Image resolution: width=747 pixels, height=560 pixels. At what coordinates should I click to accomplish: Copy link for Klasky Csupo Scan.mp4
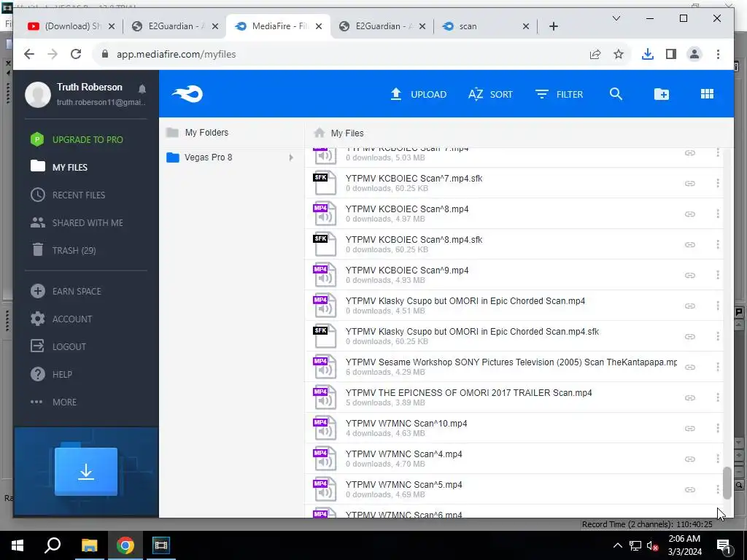click(689, 306)
